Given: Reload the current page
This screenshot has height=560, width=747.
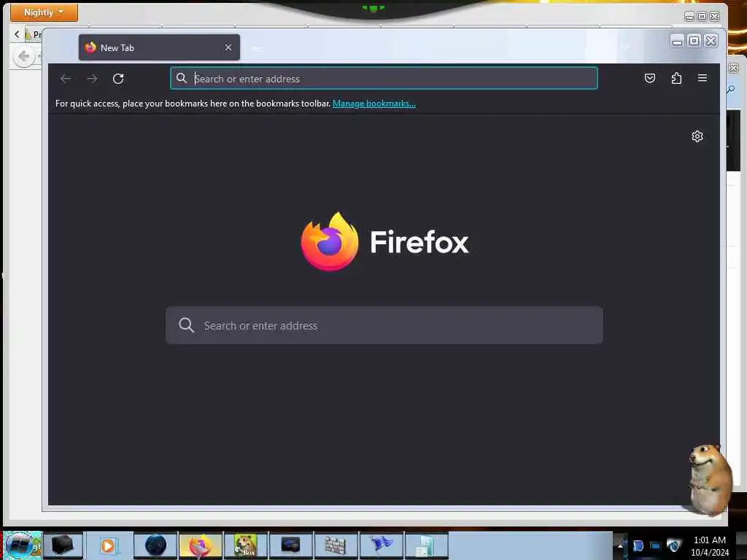Looking at the screenshot, I should pos(118,79).
